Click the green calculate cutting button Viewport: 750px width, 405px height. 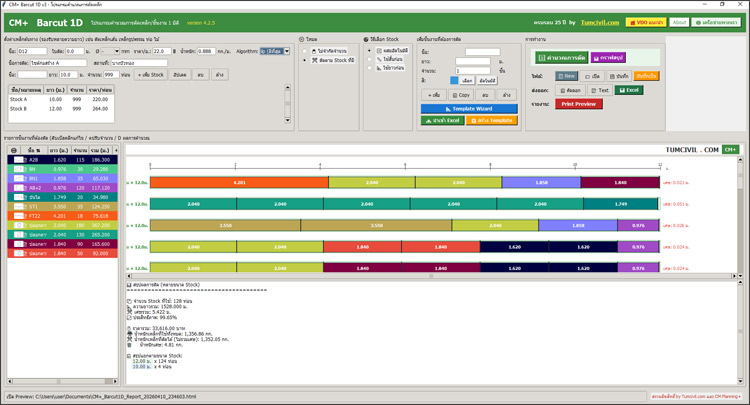560,58
